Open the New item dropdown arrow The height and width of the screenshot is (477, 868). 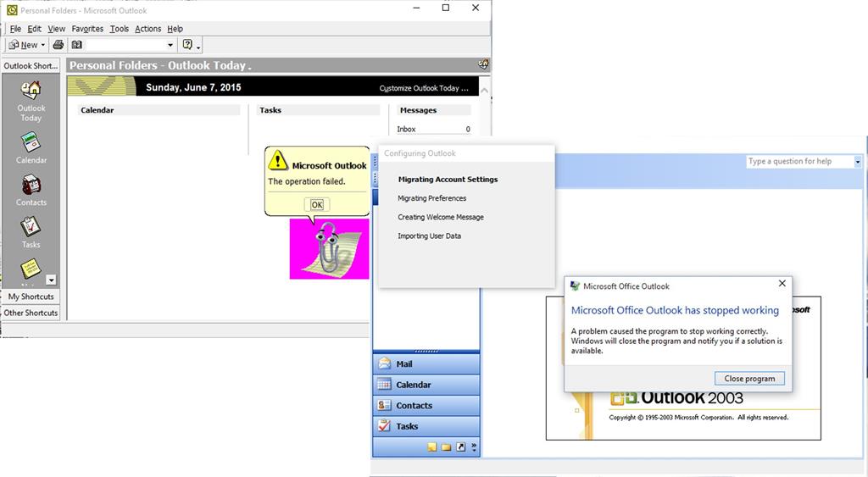[x=43, y=46]
